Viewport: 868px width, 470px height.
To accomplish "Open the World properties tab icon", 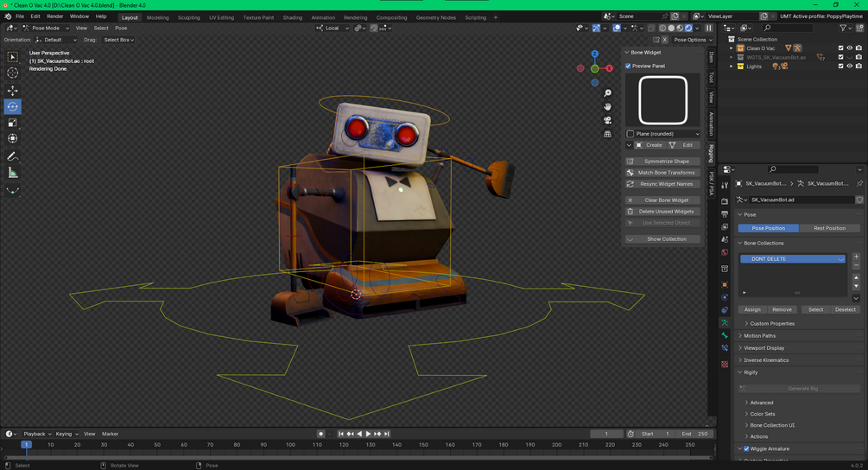I will 725,252.
